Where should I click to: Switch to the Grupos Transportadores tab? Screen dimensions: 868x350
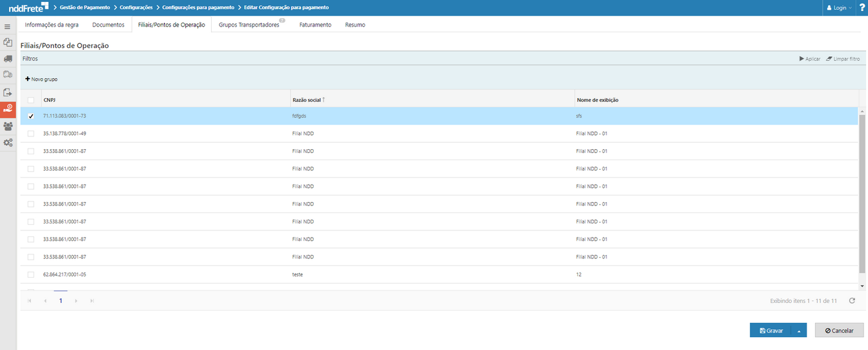pos(249,25)
